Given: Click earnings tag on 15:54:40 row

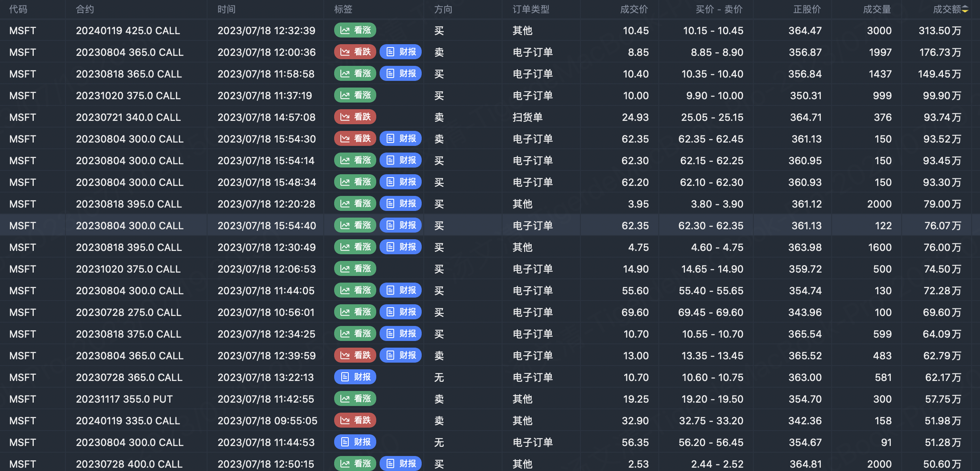Looking at the screenshot, I should point(400,225).
